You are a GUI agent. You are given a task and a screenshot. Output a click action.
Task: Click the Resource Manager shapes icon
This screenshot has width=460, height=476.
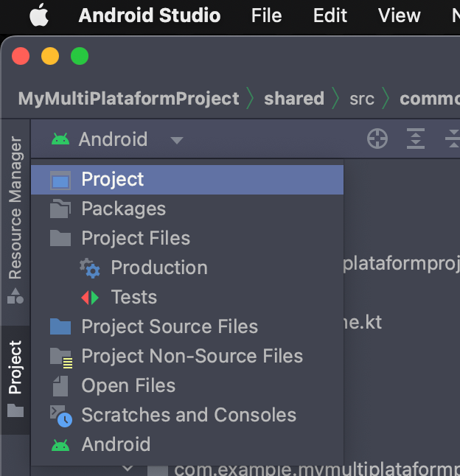(15, 296)
